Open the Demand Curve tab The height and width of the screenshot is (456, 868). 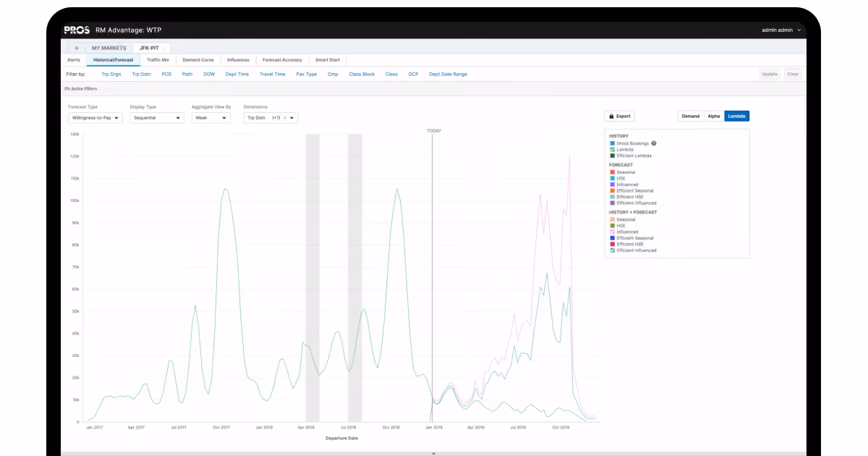(198, 60)
